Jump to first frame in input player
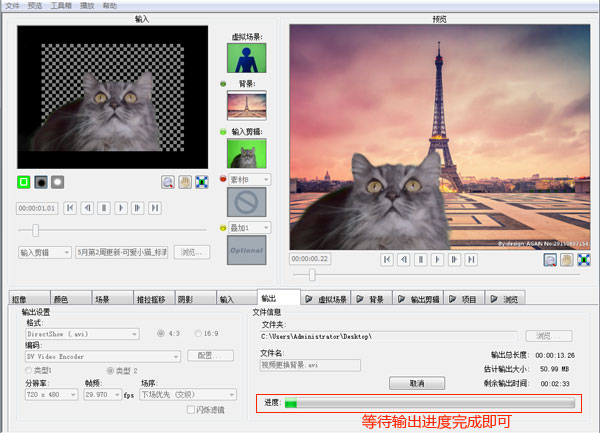Image resolution: width=600 pixels, height=433 pixels. click(70, 208)
